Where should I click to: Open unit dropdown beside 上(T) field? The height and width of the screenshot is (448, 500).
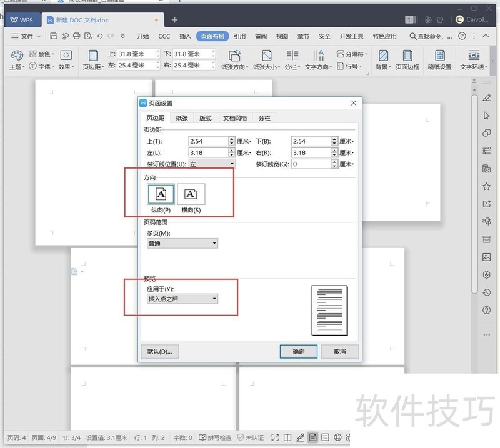pyautogui.click(x=244, y=141)
